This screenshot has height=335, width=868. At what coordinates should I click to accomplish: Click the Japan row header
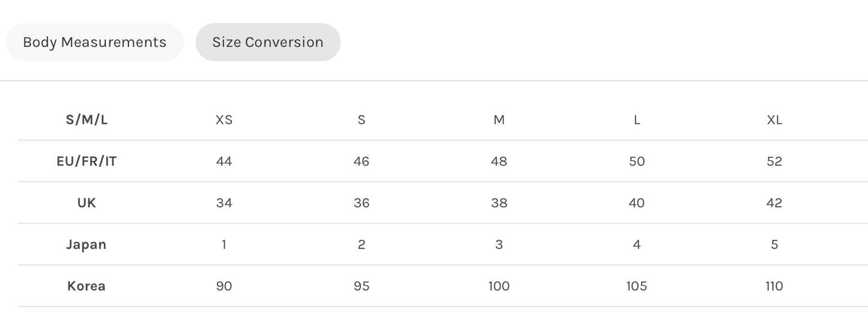(86, 244)
